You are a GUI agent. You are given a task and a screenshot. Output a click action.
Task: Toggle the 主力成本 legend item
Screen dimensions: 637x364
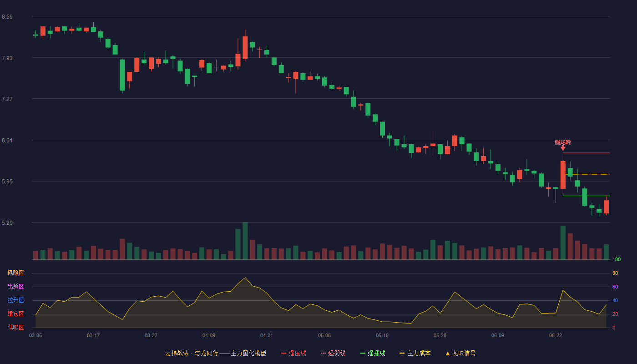415,353
